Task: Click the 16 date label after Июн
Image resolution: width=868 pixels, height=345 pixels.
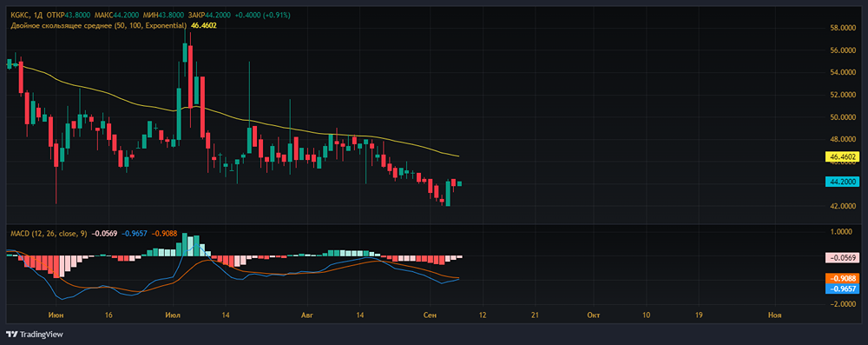Action: point(108,315)
